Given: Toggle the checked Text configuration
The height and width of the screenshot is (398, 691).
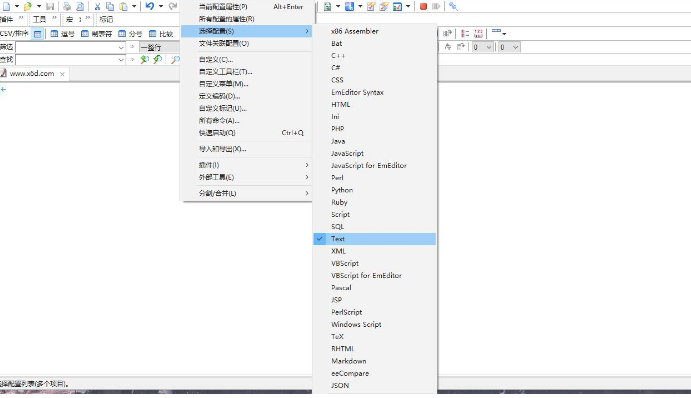Looking at the screenshot, I should (375, 239).
